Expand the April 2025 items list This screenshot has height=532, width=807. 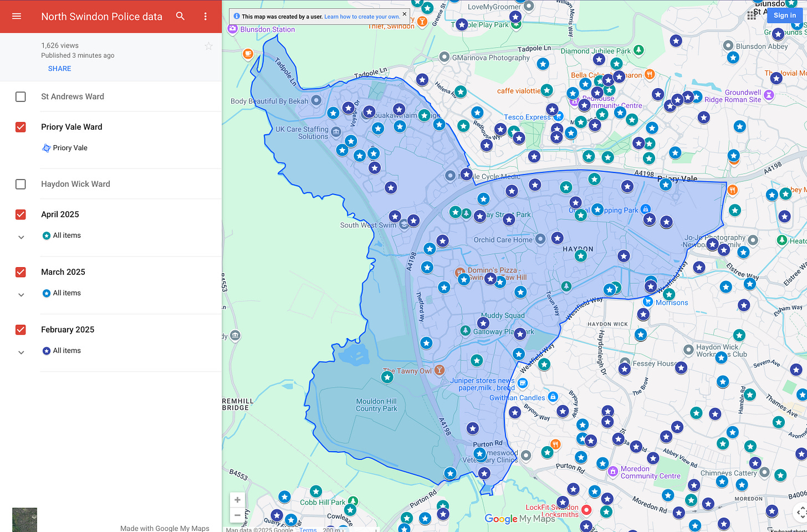click(x=21, y=237)
